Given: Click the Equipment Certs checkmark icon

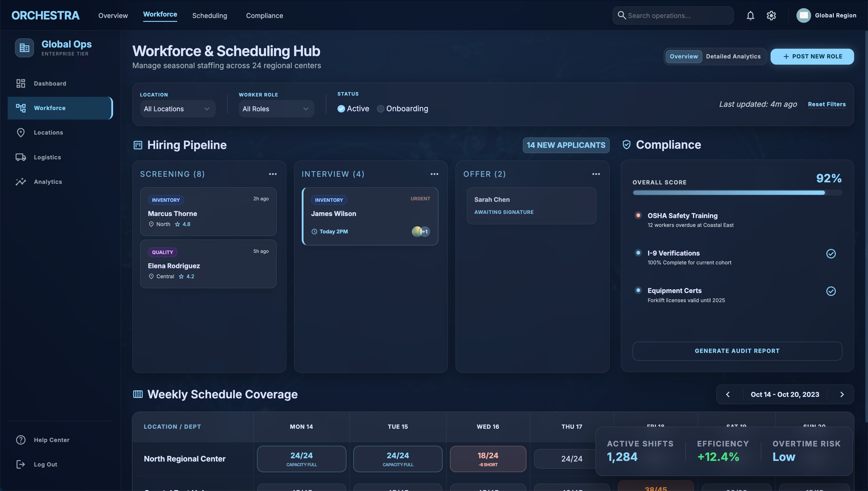Looking at the screenshot, I should 831,291.
